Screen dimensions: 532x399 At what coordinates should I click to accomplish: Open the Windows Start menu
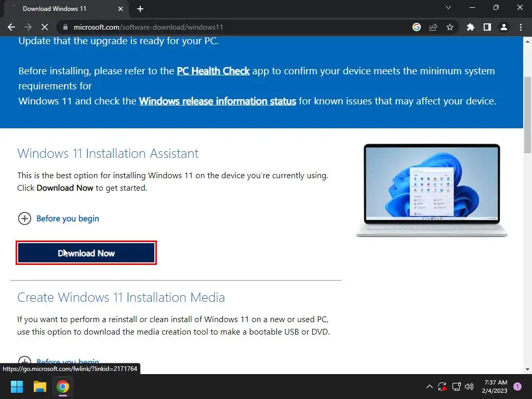click(x=17, y=387)
